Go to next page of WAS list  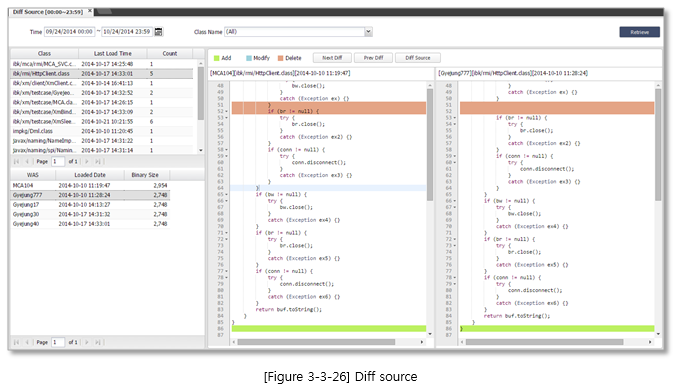coord(87,342)
